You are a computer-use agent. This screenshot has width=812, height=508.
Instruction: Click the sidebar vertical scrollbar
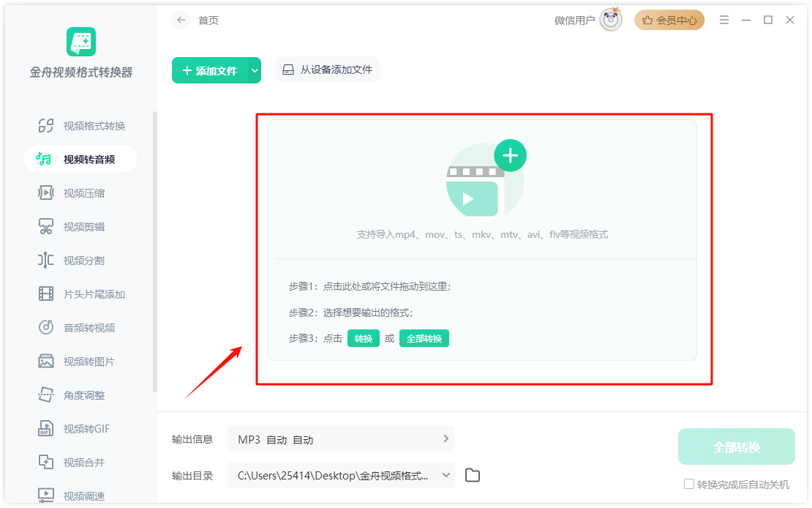[155, 251]
